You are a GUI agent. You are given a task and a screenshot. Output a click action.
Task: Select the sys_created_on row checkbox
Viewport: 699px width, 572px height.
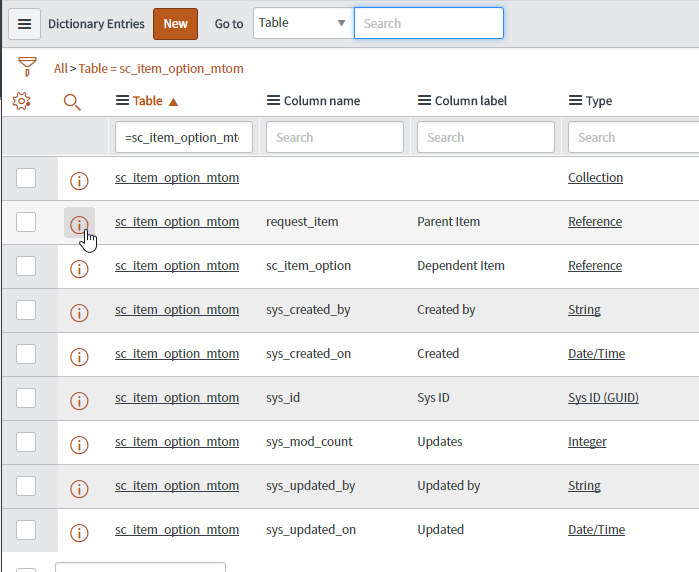pos(26,354)
